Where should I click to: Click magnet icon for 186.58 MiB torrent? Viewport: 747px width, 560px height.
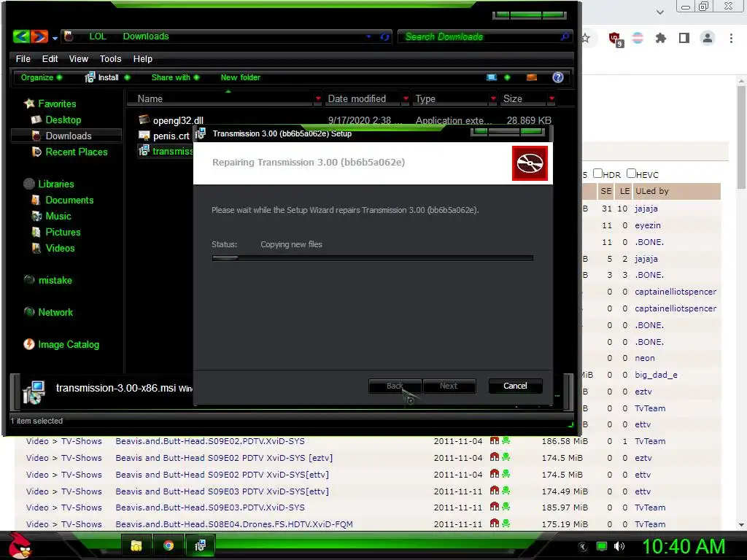click(x=495, y=441)
